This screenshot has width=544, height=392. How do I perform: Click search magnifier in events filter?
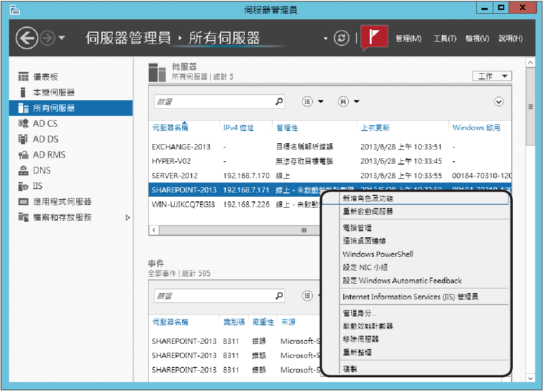coord(279,296)
